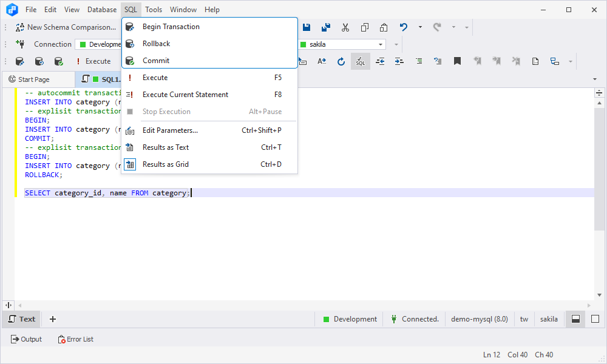
Task: Click the Refresh circular arrow icon
Action: point(341,61)
